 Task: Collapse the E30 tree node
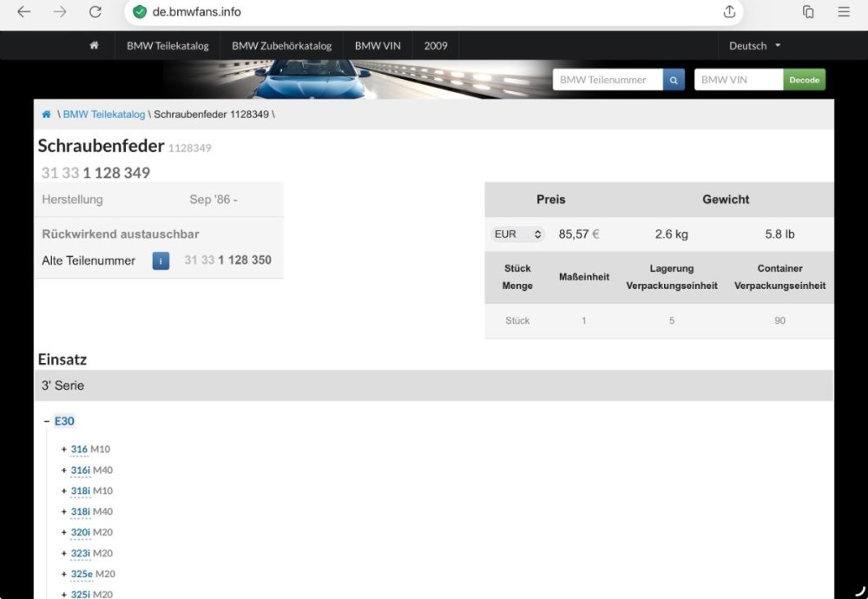(x=47, y=421)
